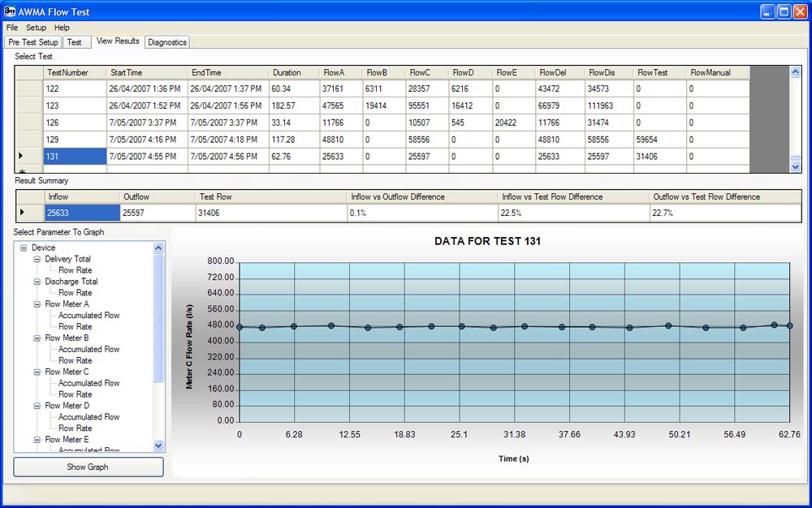Collapse the Flow Meter B node
Screen dimensions: 812x508
[37, 338]
